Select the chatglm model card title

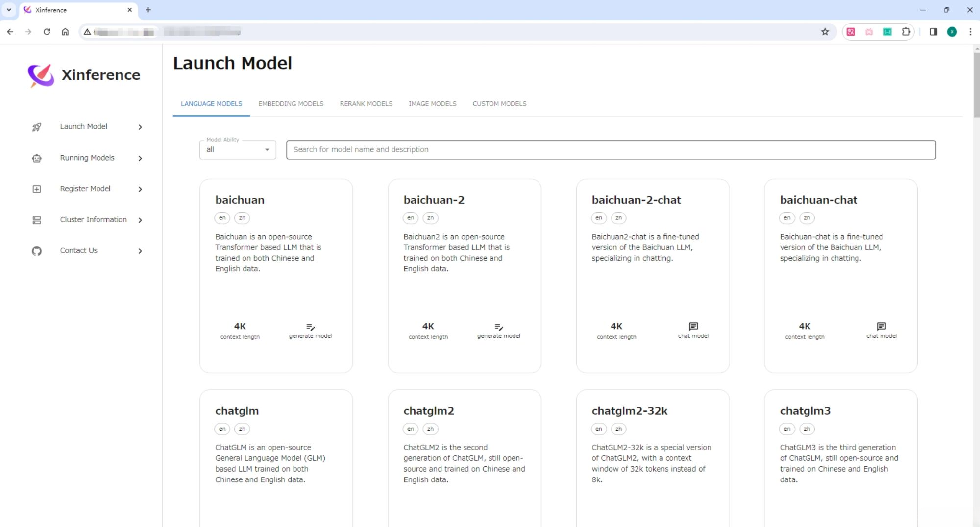237,411
